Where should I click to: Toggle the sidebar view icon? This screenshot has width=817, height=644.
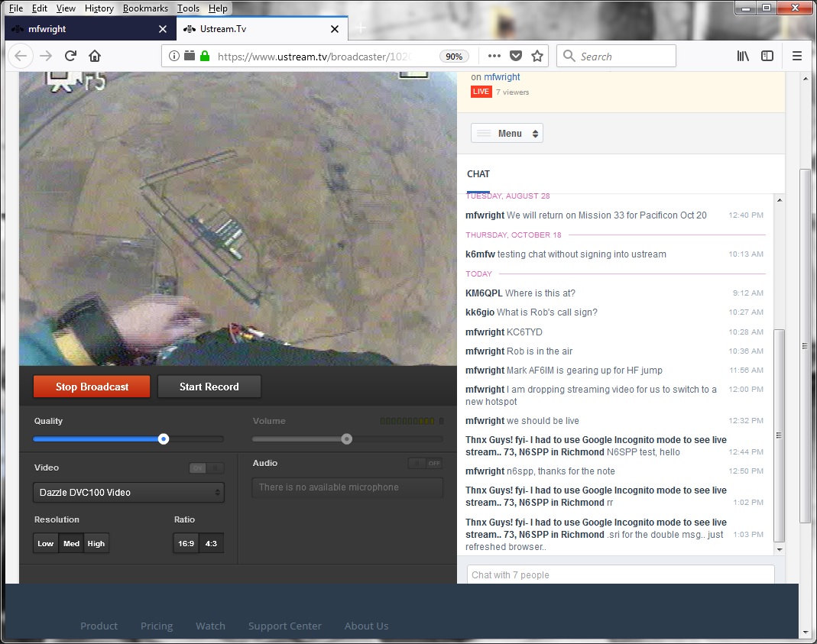pyautogui.click(x=767, y=56)
